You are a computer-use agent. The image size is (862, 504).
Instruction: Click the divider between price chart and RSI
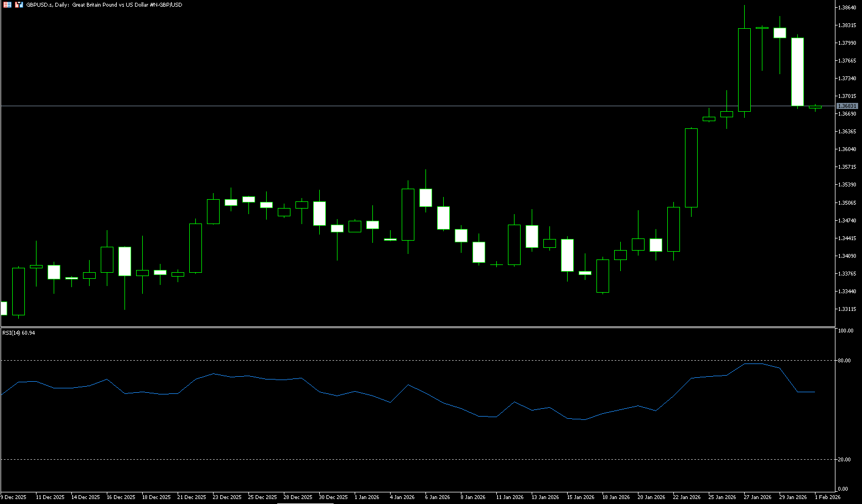pyautogui.click(x=415, y=328)
